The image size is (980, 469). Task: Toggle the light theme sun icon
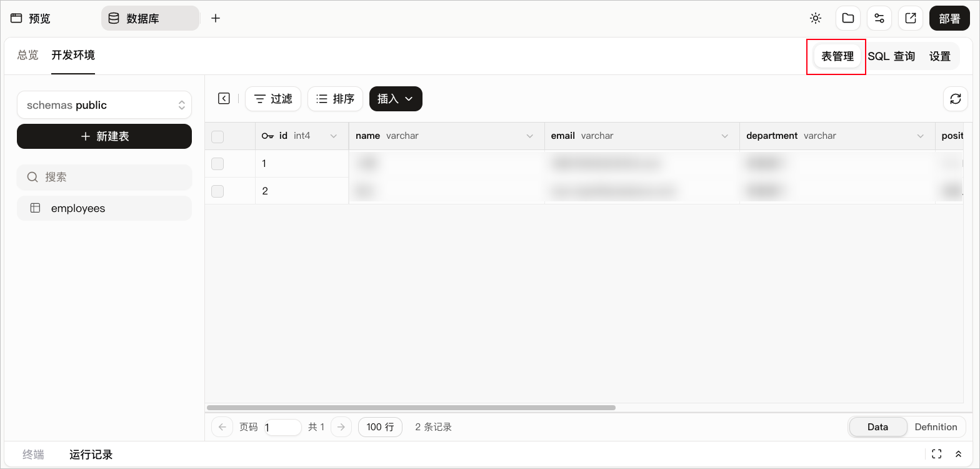point(816,18)
